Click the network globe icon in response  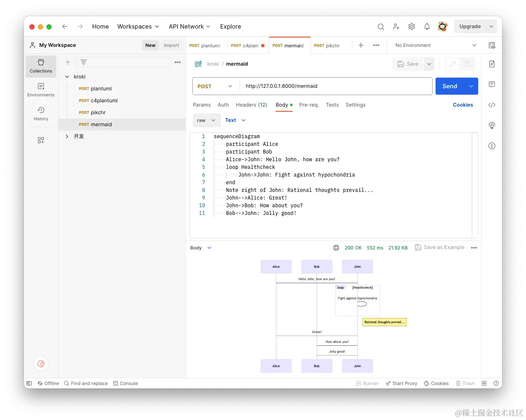point(336,248)
